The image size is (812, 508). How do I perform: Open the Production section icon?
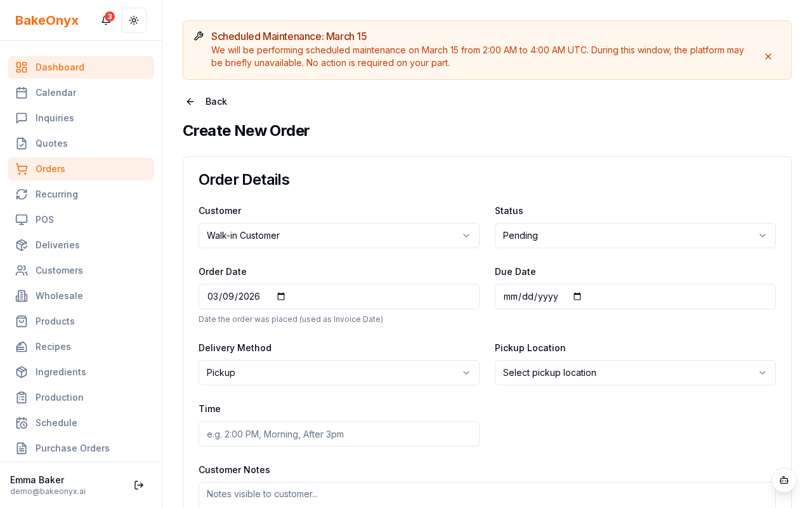(x=22, y=398)
